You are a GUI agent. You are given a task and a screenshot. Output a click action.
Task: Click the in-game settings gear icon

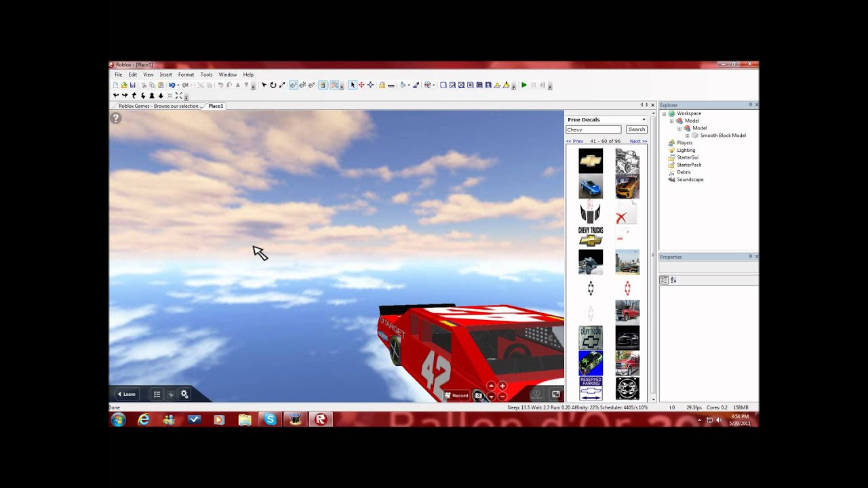[x=184, y=394]
